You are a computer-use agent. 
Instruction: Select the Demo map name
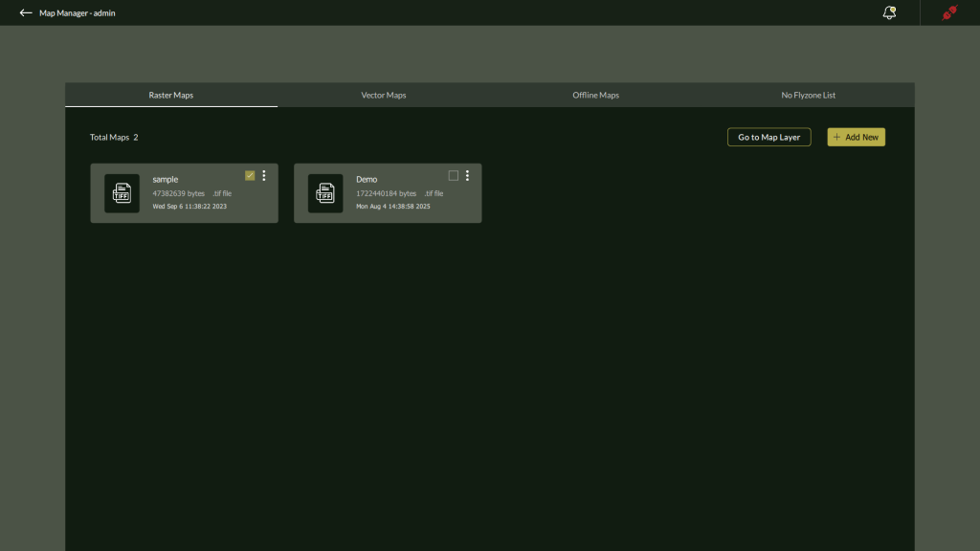tap(367, 179)
